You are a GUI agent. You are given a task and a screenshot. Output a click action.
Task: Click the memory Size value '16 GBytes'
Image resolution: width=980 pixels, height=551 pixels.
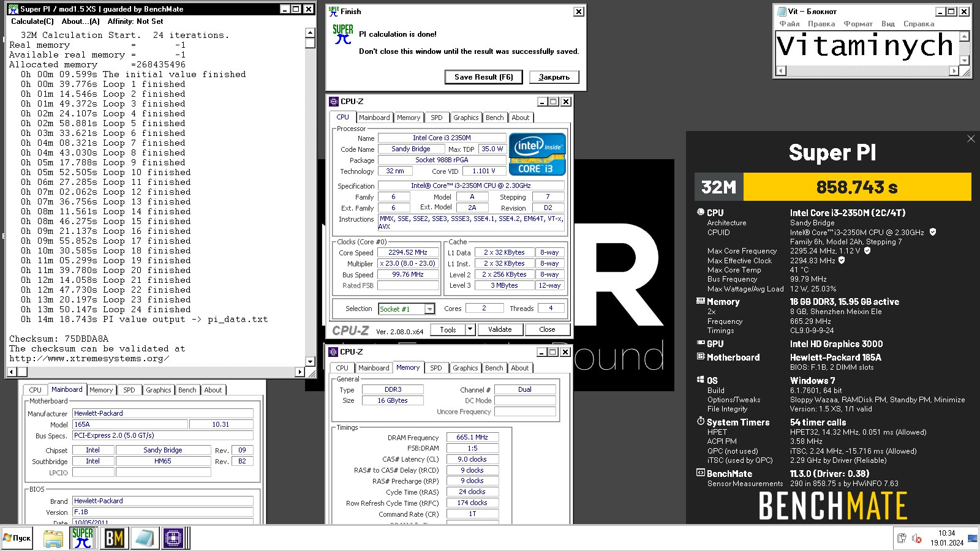[x=392, y=400]
